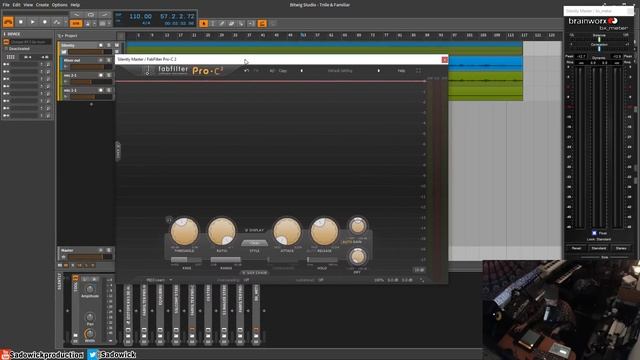This screenshot has height=360, width=640.
Task: Click the Ratio knob
Action: pos(222,231)
